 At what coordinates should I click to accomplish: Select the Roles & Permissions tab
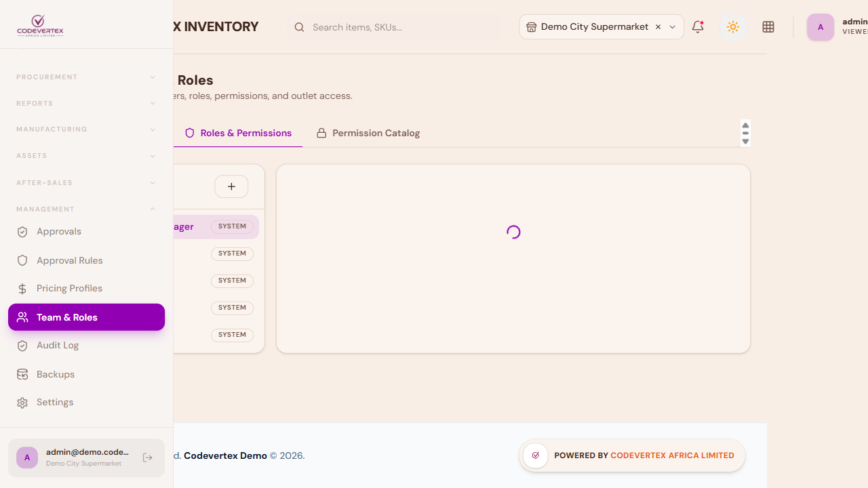point(238,133)
